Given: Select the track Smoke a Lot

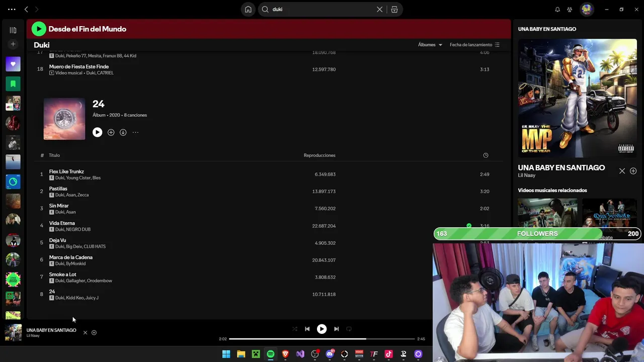Looking at the screenshot, I should pos(62,275).
